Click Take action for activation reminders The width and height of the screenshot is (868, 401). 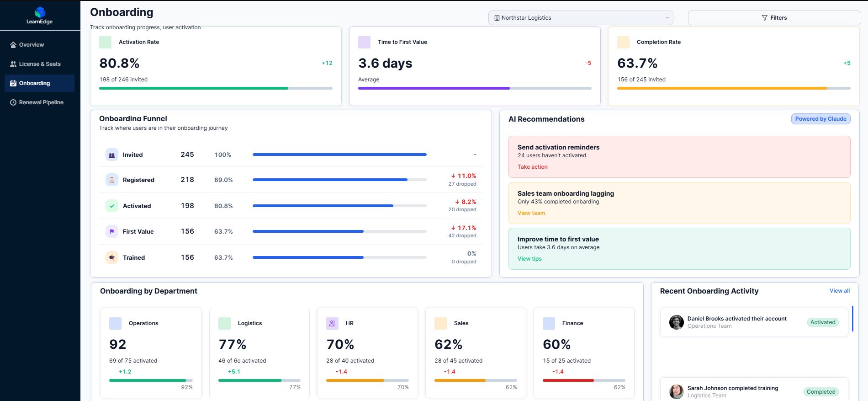[x=533, y=167]
